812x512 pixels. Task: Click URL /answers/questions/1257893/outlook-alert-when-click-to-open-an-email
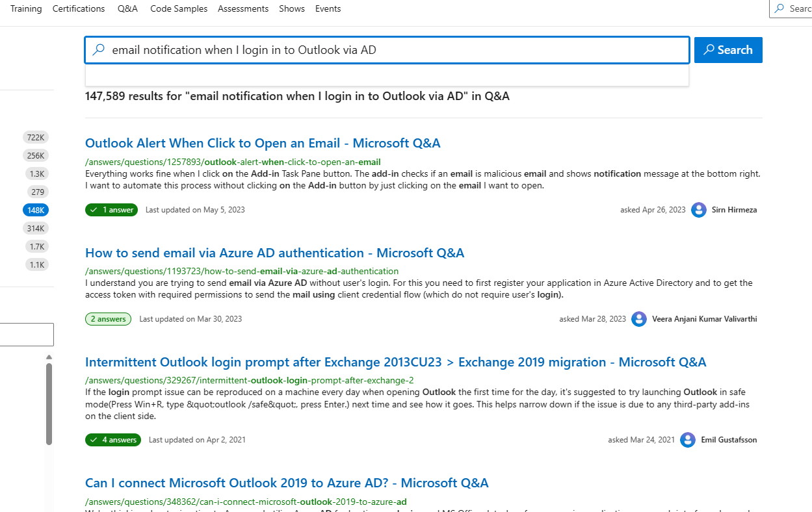(233, 162)
